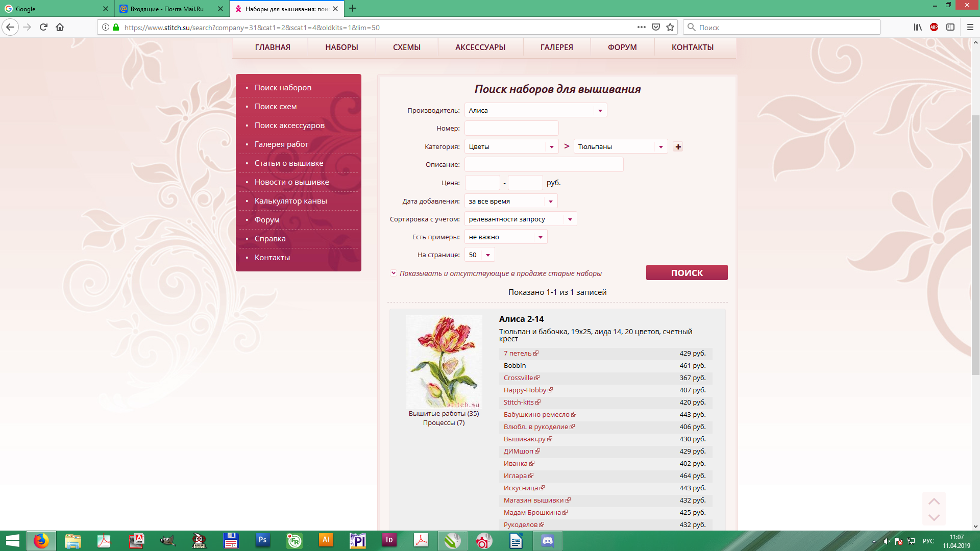The image size is (980, 551).
Task: Click the Номер input field
Action: pos(511,129)
